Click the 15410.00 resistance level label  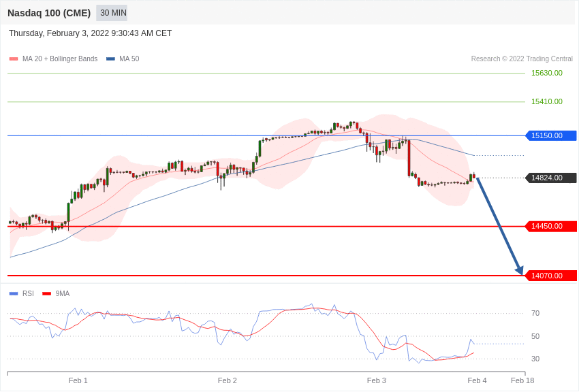point(546,102)
